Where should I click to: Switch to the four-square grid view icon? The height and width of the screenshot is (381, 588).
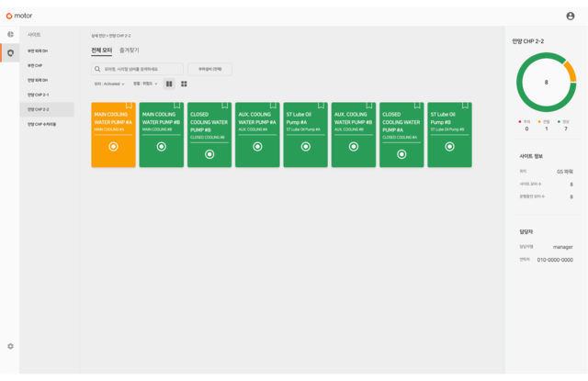point(184,84)
